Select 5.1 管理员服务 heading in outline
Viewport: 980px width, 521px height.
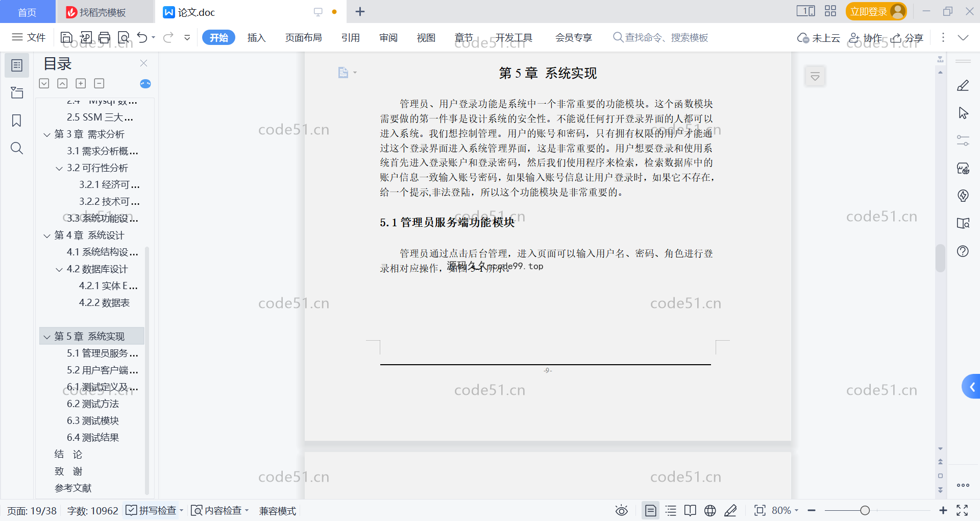click(102, 353)
